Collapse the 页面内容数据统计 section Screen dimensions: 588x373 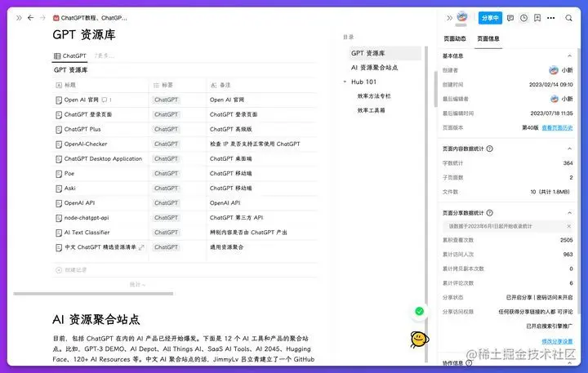(570, 149)
